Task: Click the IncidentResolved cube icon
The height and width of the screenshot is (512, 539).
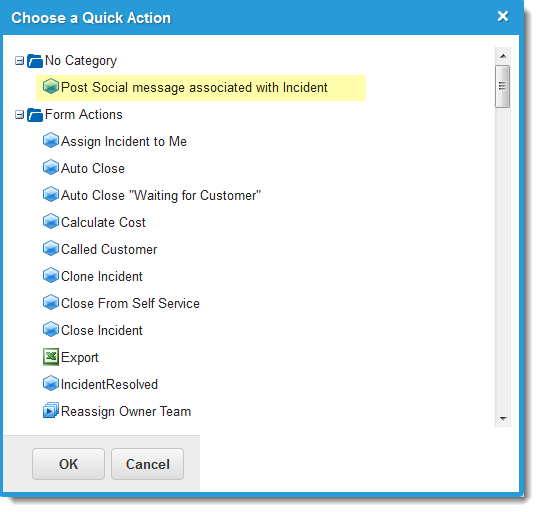Action: tap(51, 383)
